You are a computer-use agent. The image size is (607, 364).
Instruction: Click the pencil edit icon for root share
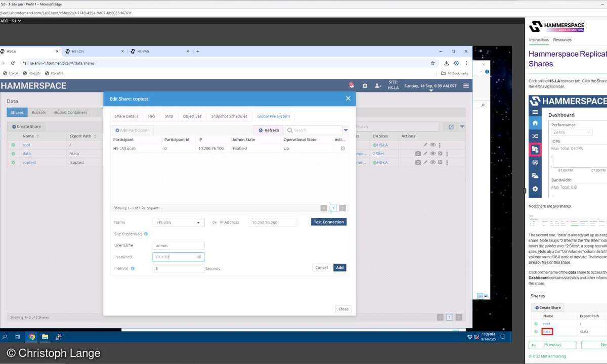(x=425, y=145)
